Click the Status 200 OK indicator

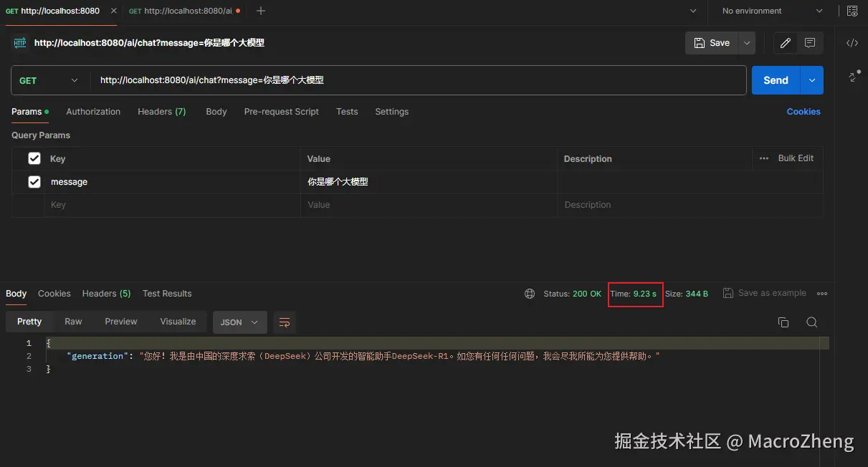(x=573, y=294)
